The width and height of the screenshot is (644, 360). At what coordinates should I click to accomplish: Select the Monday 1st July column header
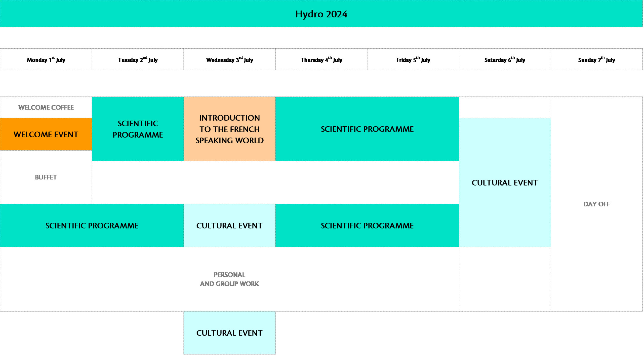(46, 60)
